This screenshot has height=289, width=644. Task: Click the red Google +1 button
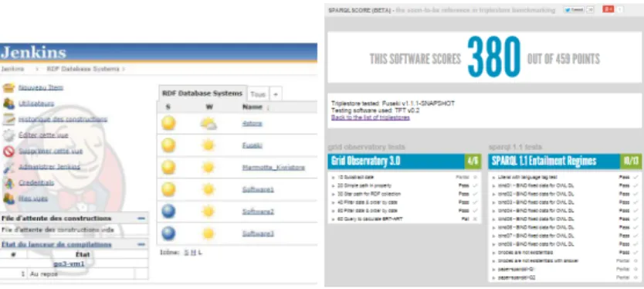click(608, 9)
